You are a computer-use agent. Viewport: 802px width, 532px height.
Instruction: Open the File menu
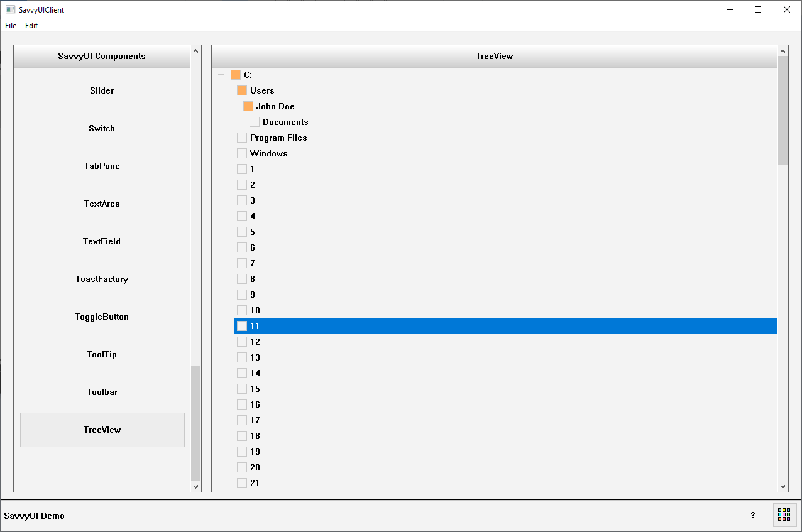[11, 26]
